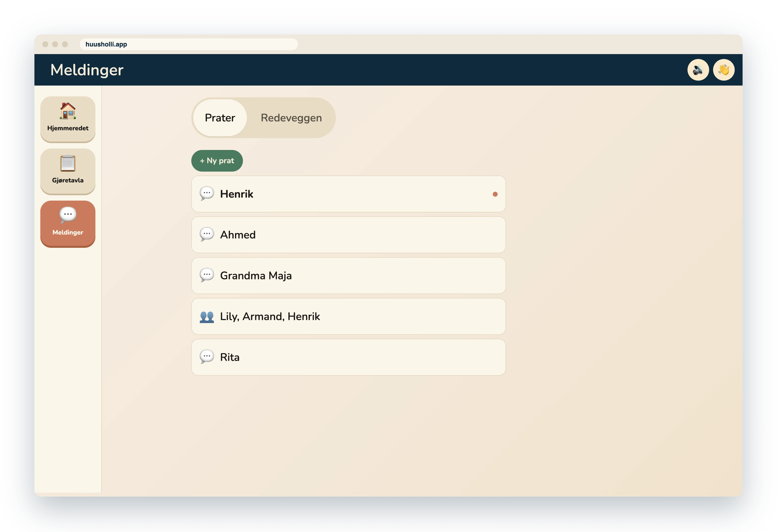The height and width of the screenshot is (532, 777).
Task: Click the group people icon beside Lily, Armand, Henrik
Action: coord(207,316)
